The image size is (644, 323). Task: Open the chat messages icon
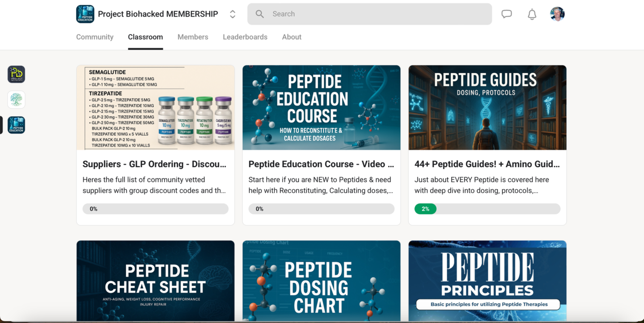point(506,14)
